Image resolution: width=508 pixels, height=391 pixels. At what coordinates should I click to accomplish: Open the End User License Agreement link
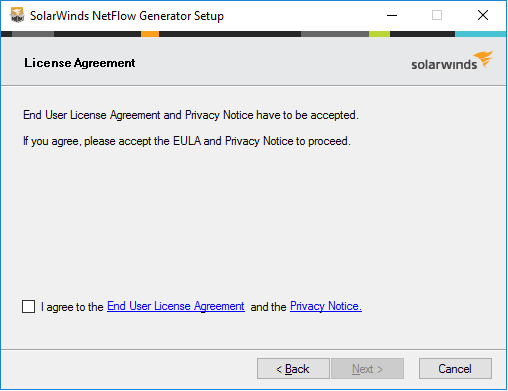pyautogui.click(x=176, y=306)
